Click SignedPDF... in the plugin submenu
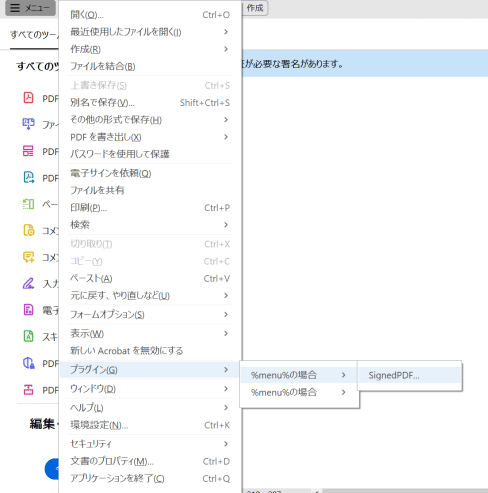The image size is (488, 493). 410,375
